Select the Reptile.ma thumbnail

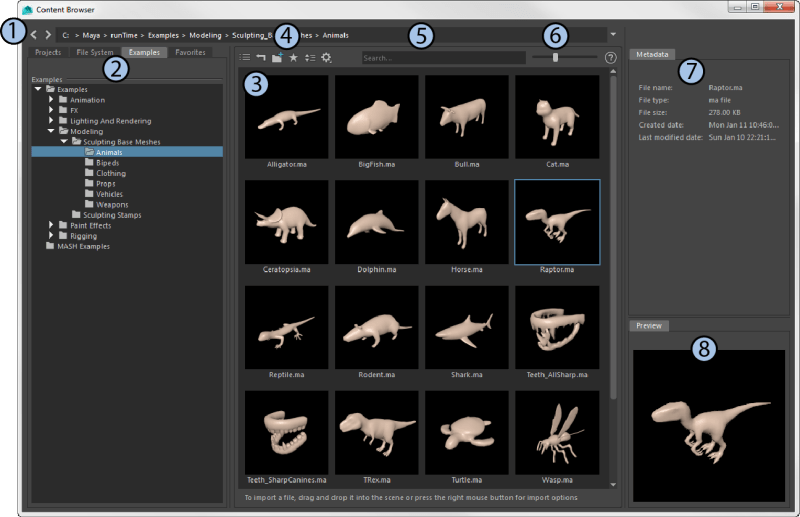pyautogui.click(x=286, y=327)
